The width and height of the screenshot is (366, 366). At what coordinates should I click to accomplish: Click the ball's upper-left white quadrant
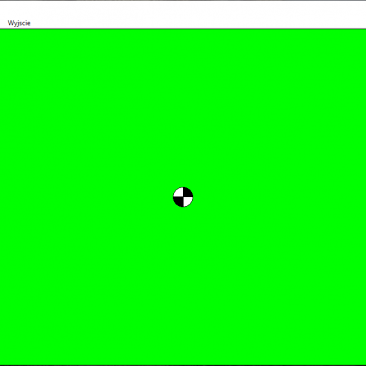179,193
